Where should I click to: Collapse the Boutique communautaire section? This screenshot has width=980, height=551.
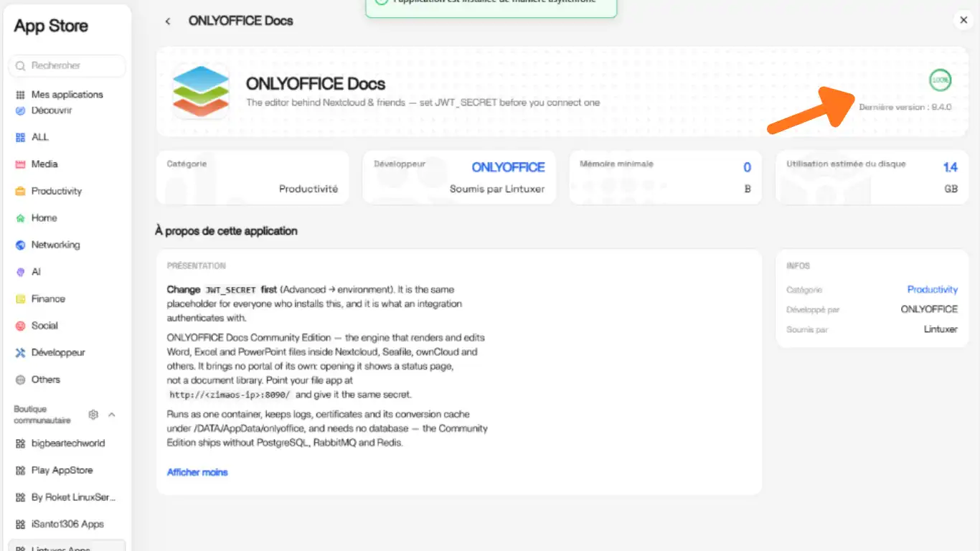pyautogui.click(x=112, y=415)
